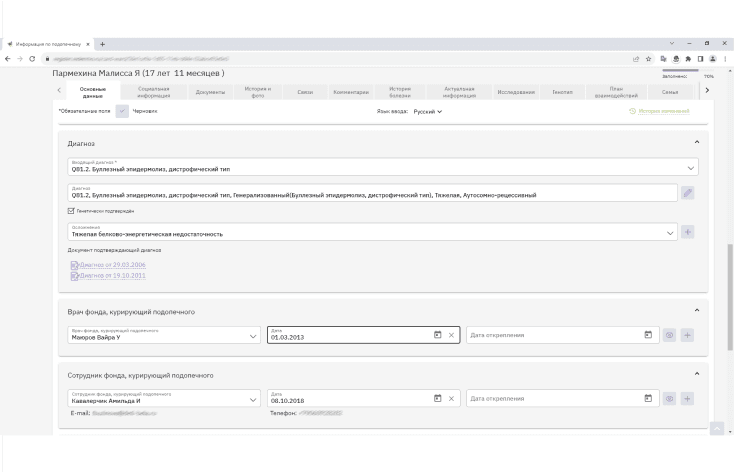Open the browser translate icon
Screen dimensions: 735x473
tap(663, 59)
